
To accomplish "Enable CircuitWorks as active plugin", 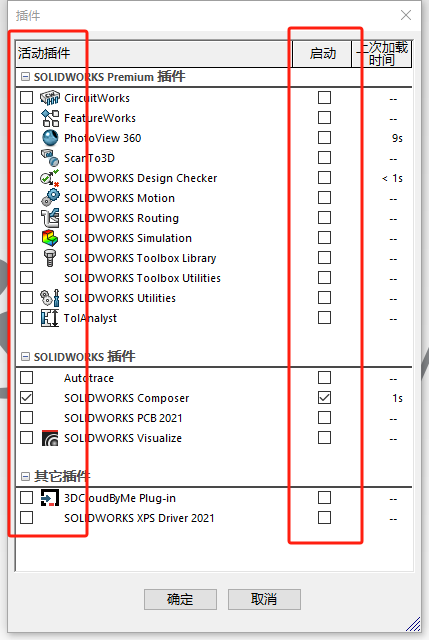I will (27, 98).
